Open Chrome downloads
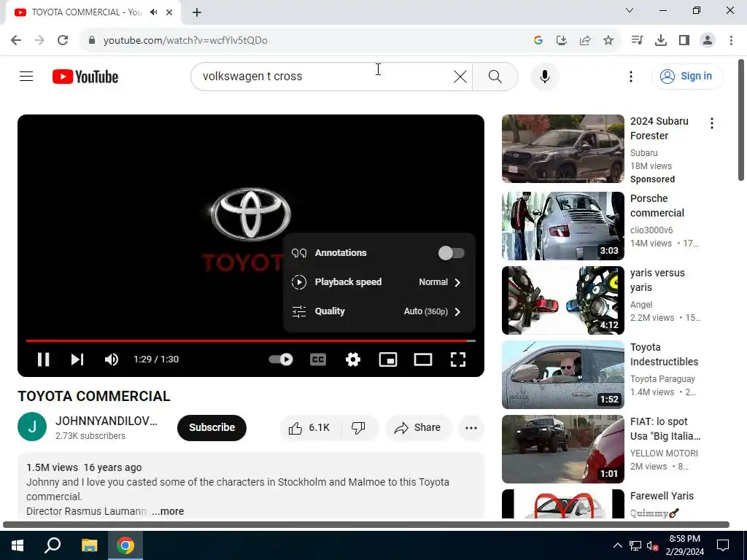 point(661,40)
